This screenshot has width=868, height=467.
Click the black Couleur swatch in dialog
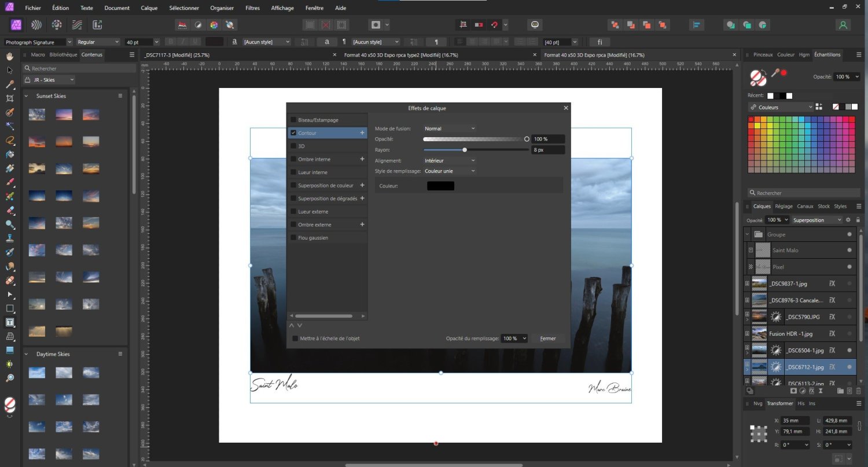pos(440,186)
